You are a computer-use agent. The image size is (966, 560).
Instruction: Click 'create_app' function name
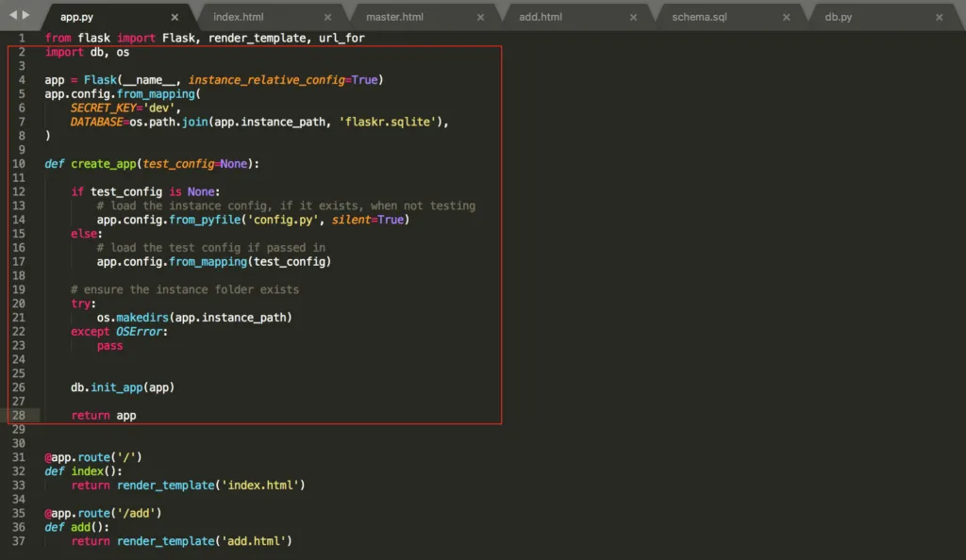point(103,164)
